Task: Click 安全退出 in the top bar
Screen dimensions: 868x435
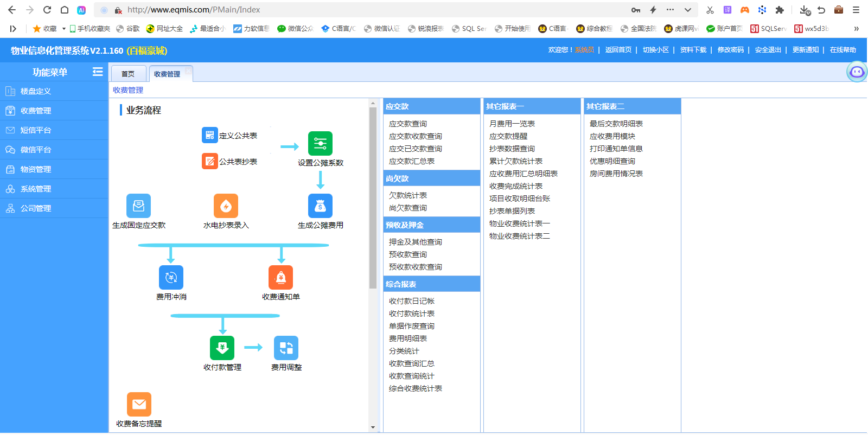Action: [768, 50]
